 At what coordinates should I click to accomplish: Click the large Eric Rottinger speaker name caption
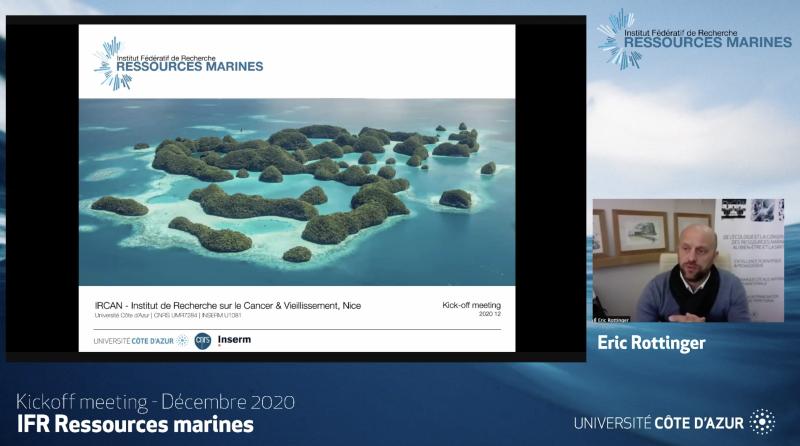click(x=651, y=343)
